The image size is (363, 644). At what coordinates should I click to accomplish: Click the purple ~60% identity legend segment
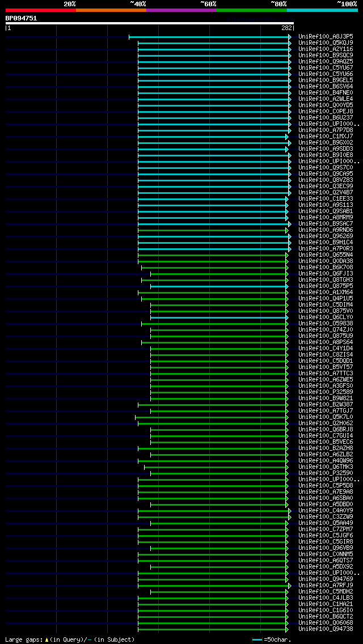click(x=181, y=10)
